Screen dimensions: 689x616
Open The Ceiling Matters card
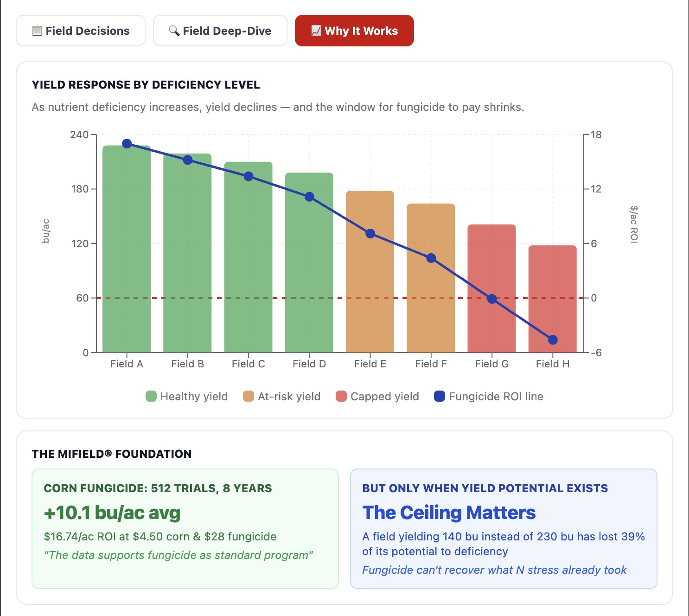[504, 528]
